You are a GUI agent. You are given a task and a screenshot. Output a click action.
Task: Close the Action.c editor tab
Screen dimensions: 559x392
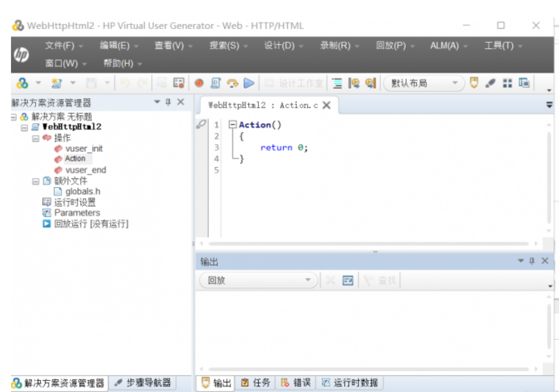(x=326, y=105)
